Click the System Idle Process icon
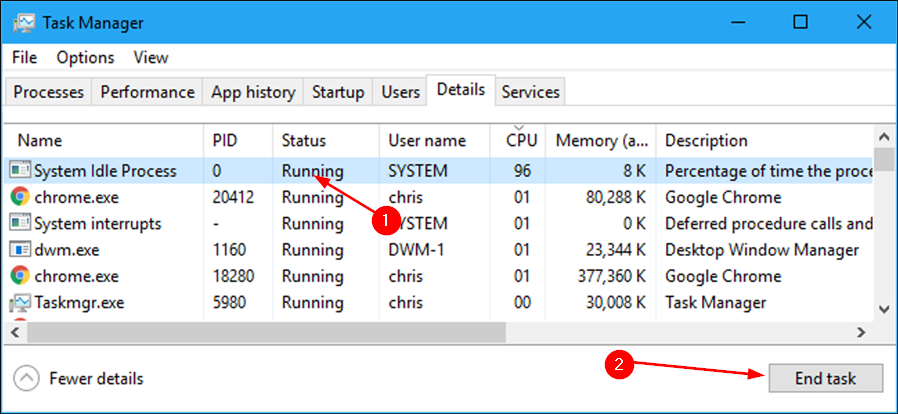The width and height of the screenshot is (898, 414). (20, 171)
